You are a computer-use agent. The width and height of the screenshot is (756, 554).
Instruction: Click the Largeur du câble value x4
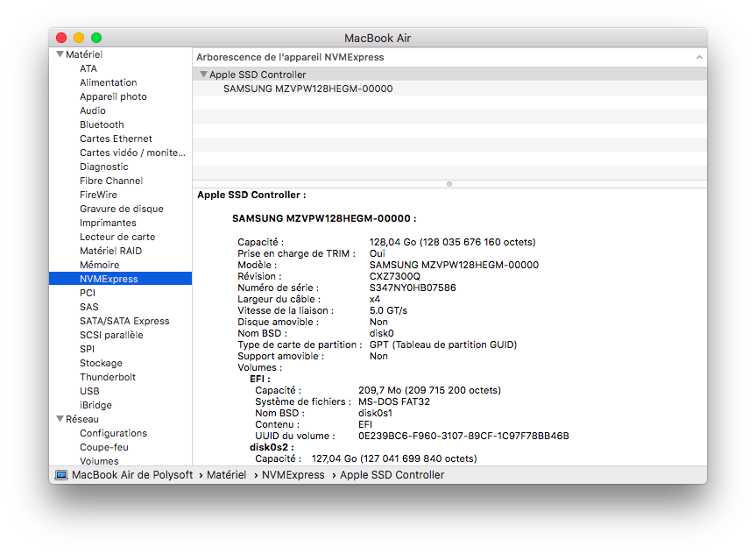click(x=375, y=299)
